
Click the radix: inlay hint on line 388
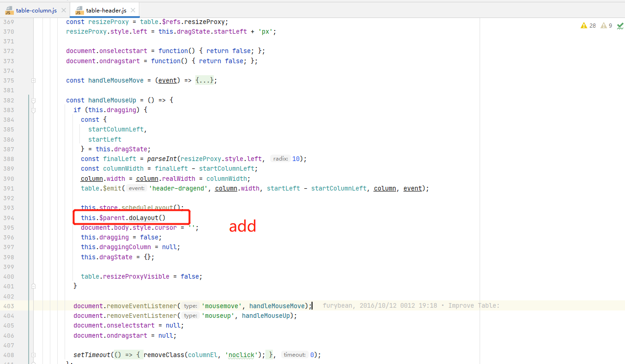click(x=281, y=159)
